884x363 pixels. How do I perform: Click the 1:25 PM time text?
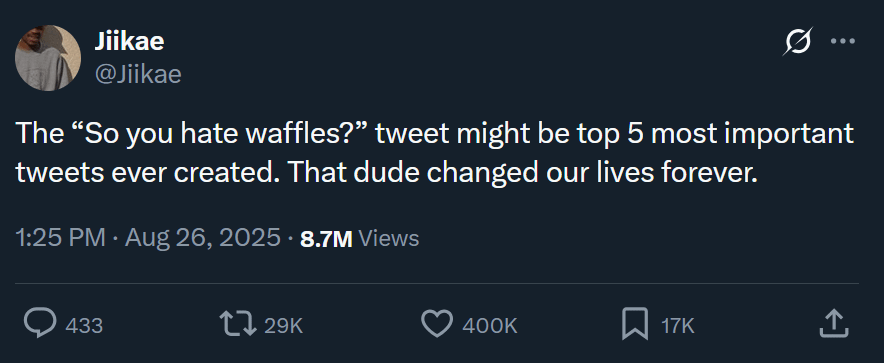(x=60, y=238)
